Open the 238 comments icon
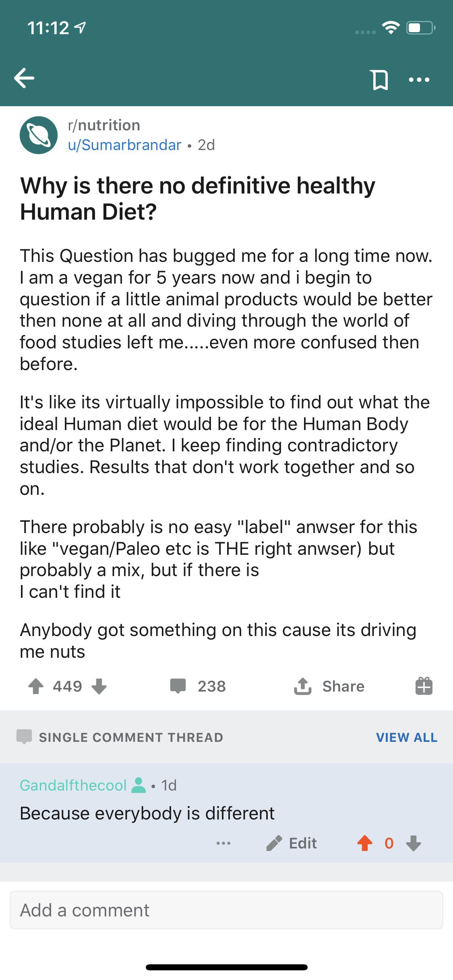This screenshot has height=980, width=453. pyautogui.click(x=178, y=686)
